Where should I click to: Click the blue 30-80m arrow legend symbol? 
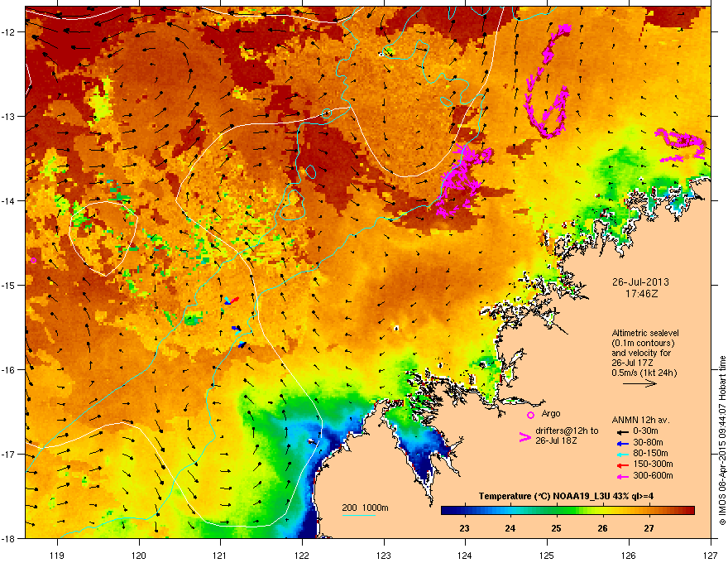tap(623, 443)
